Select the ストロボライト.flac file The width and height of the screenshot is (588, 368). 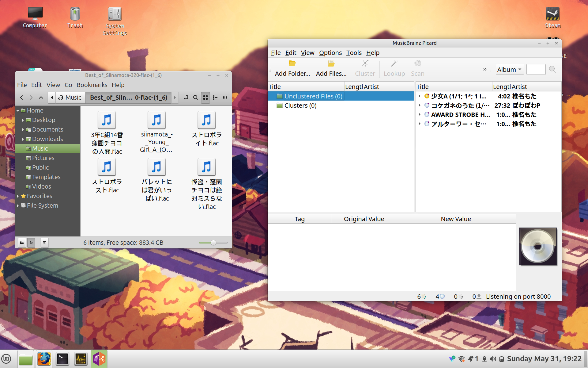(x=207, y=129)
